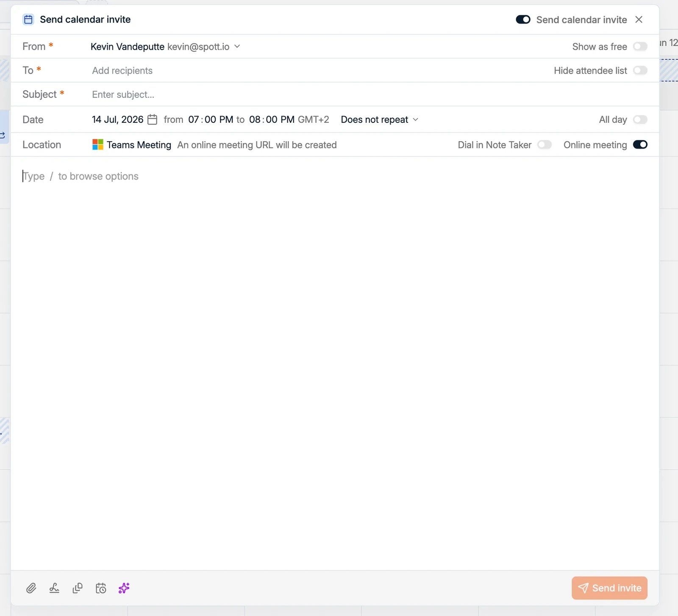678x616 pixels.
Task: Click the calendar clock scheduling icon
Action: (101, 588)
